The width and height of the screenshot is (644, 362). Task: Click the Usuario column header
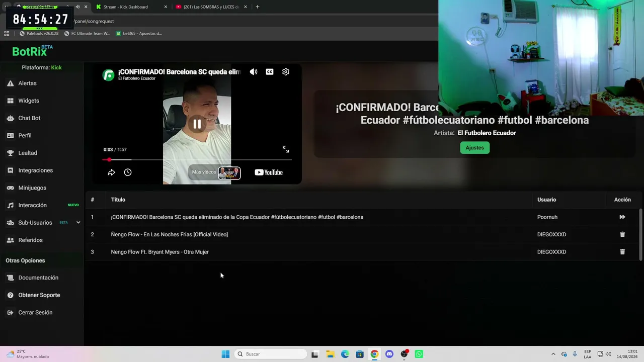pos(546,200)
